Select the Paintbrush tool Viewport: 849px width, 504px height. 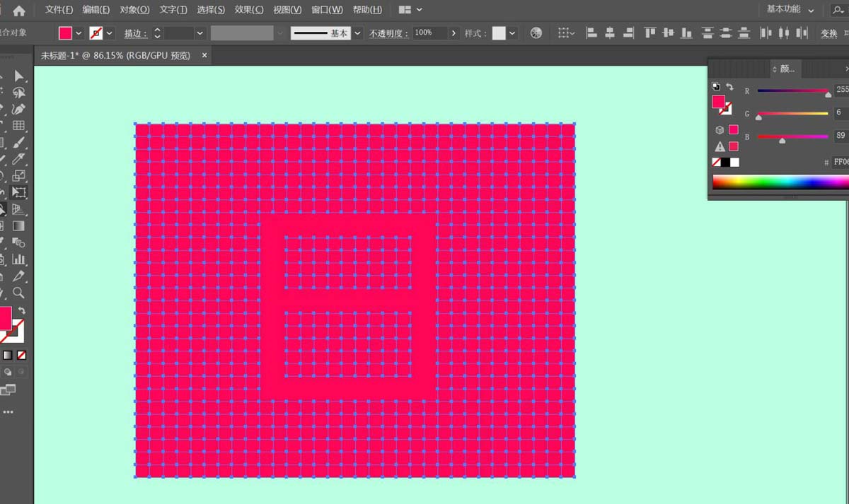pos(18,142)
